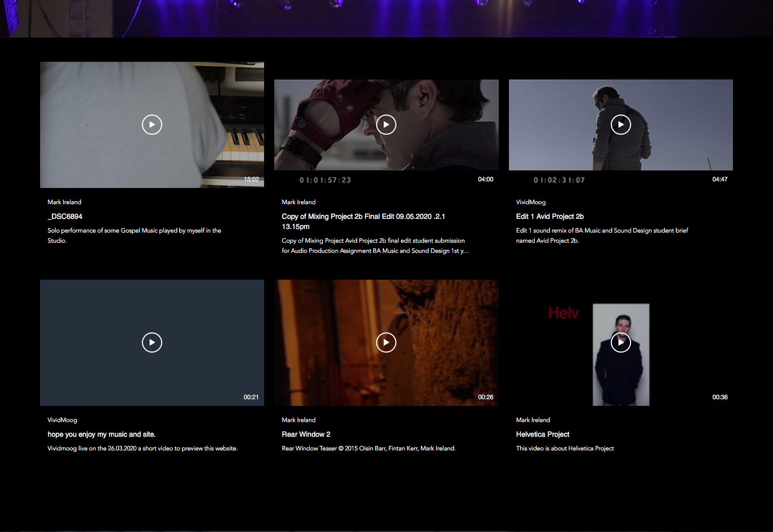773x532 pixels.
Task: Open 'hope you enjoy my music and site.' title
Action: click(101, 434)
